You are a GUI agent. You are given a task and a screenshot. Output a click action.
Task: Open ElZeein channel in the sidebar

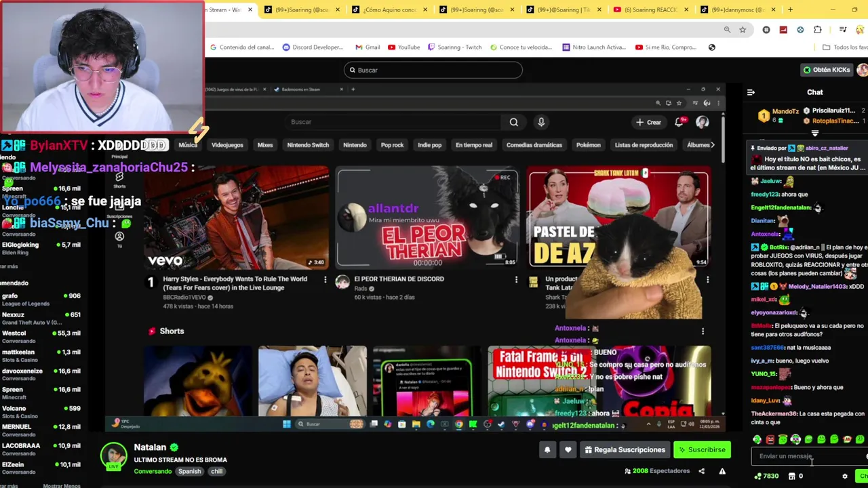41,468
